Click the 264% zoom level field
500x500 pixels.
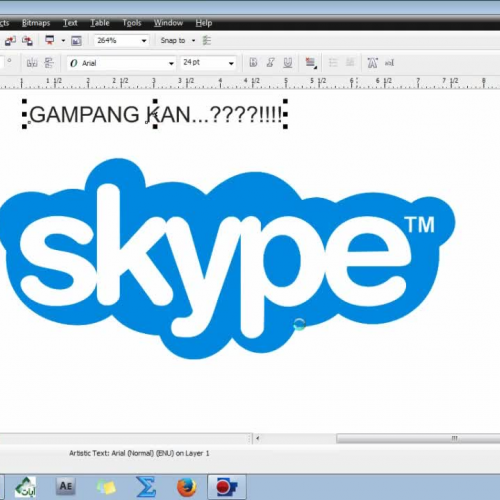[117, 40]
